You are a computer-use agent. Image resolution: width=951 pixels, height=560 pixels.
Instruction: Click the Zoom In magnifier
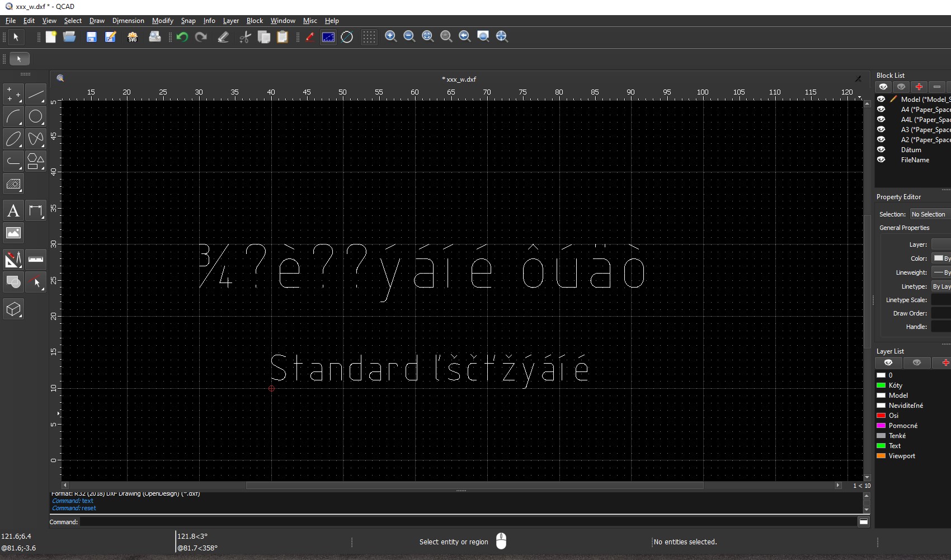391,37
